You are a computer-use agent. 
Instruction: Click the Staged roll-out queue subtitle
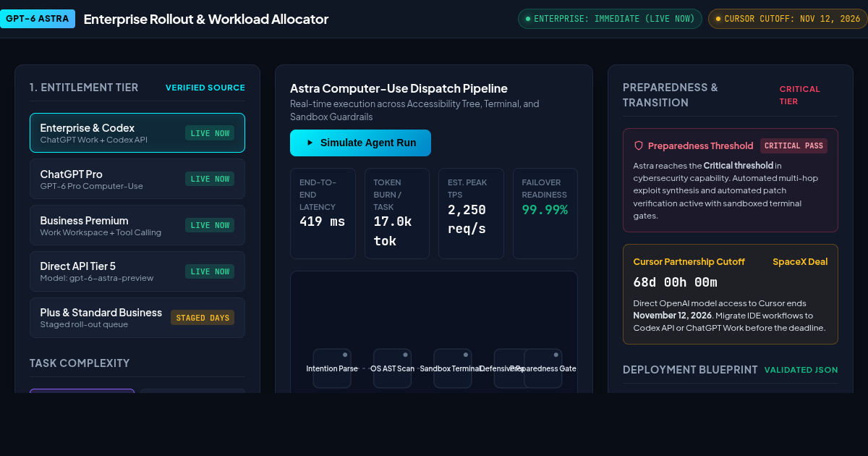coord(84,324)
